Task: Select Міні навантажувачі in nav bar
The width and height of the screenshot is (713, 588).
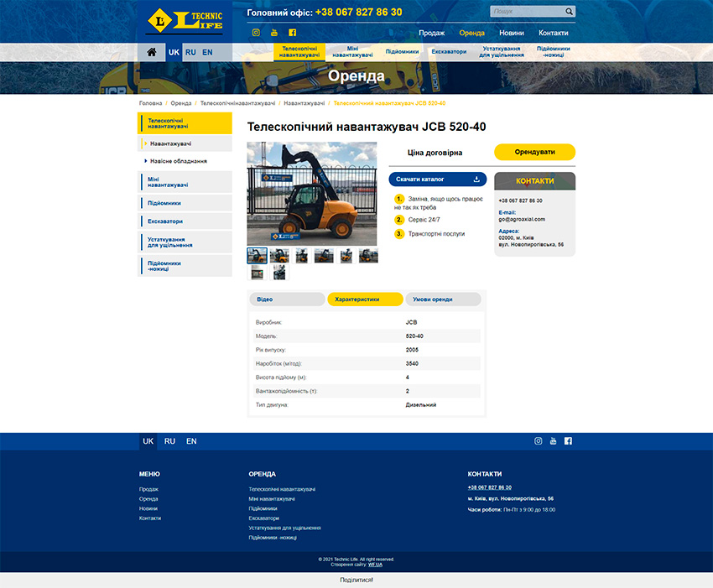Action: coord(352,52)
